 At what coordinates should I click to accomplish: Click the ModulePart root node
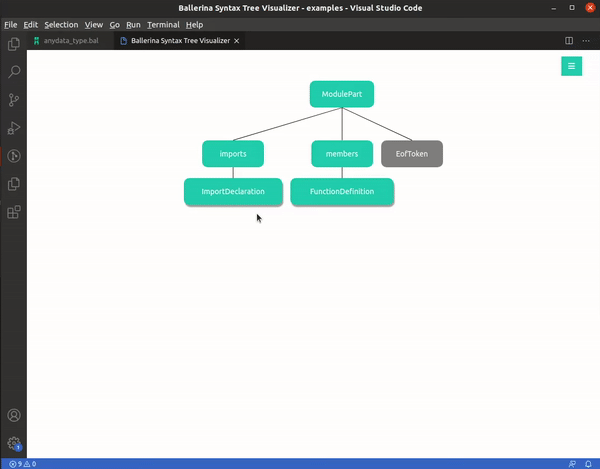(x=342, y=94)
